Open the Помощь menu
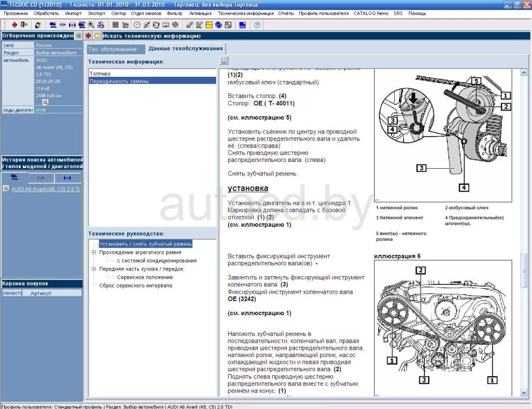Image resolution: width=532 pixels, height=409 pixels. tap(417, 13)
